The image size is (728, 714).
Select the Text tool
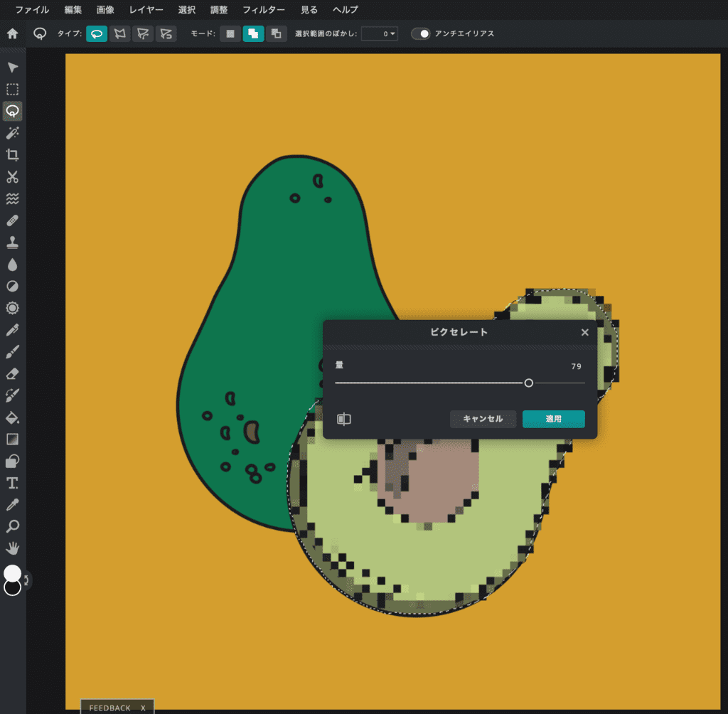[12, 483]
